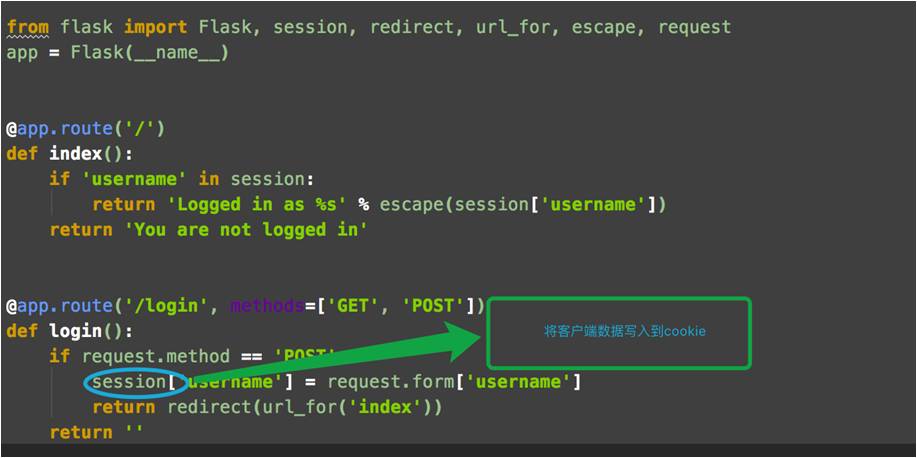Click 'request.method' in the if statement
This screenshot has width=917, height=458.
[x=156, y=356]
